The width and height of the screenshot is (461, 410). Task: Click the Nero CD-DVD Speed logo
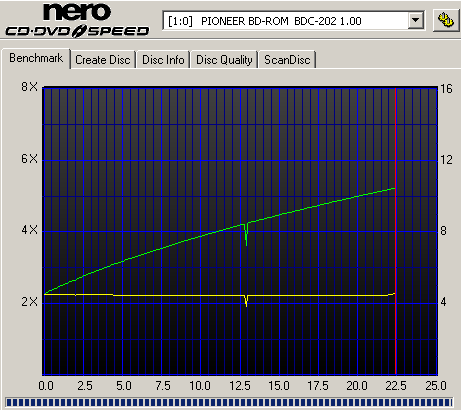(77, 20)
